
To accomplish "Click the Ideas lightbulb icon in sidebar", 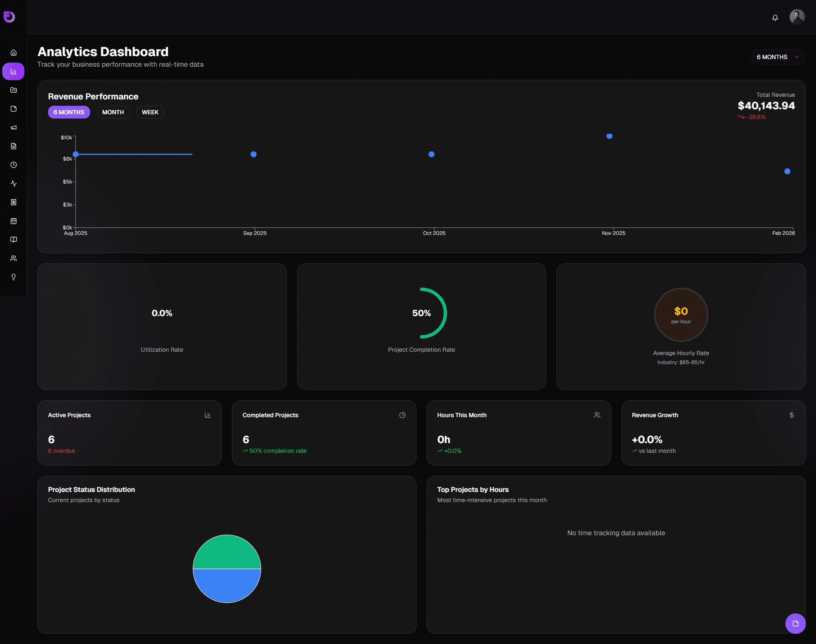I will click(13, 277).
